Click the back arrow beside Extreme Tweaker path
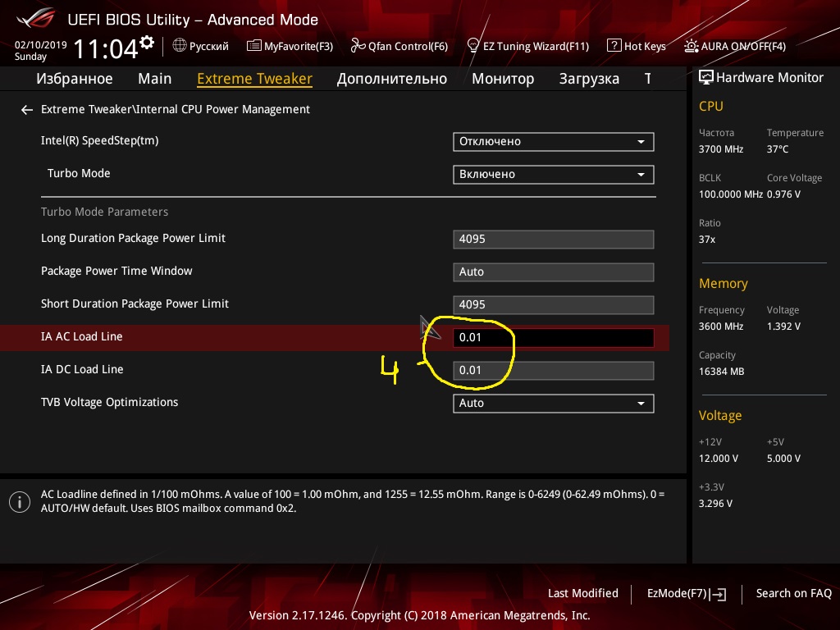The width and height of the screenshot is (840, 630). coord(27,110)
